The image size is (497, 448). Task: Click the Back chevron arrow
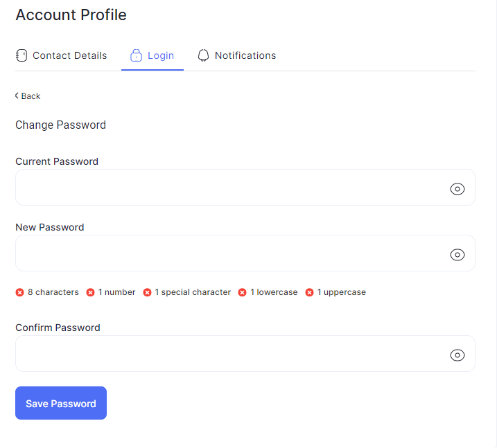click(17, 96)
